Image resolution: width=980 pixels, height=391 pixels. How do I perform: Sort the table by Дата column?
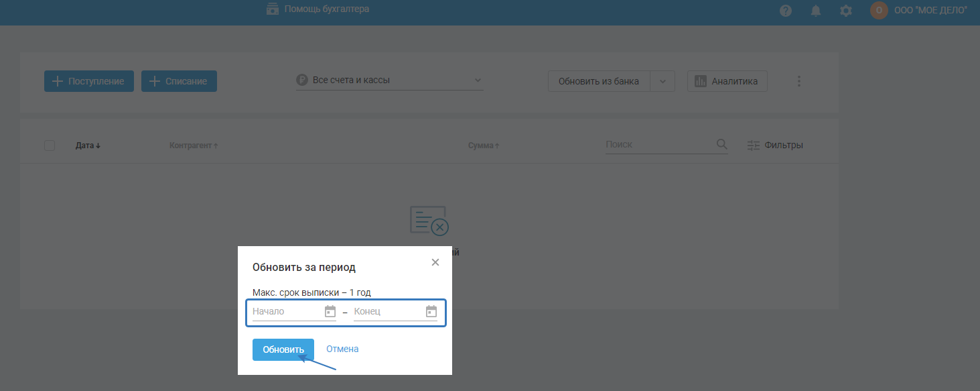(88, 146)
